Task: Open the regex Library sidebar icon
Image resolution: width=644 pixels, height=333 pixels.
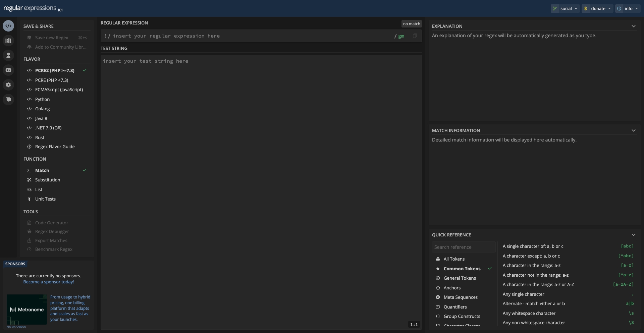Action: [8, 40]
